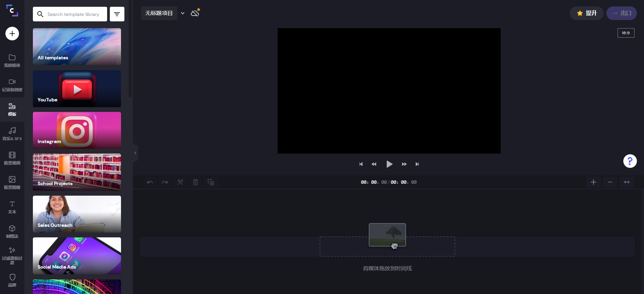The image size is (644, 294).
Task: Open the 制图法 graphics sidebar panel
Action: [12, 232]
